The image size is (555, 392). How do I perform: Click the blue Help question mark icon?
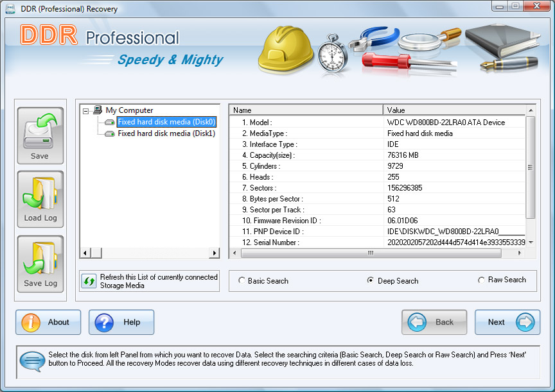(x=104, y=322)
